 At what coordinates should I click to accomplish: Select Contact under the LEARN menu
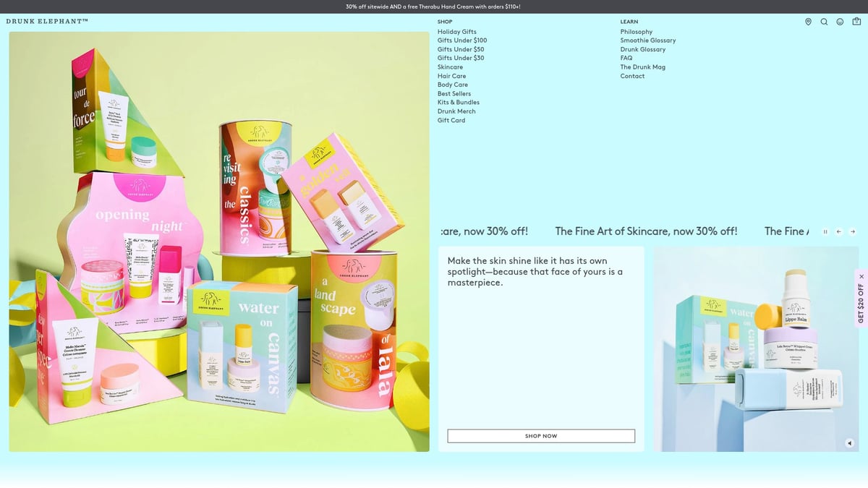pyautogui.click(x=632, y=75)
